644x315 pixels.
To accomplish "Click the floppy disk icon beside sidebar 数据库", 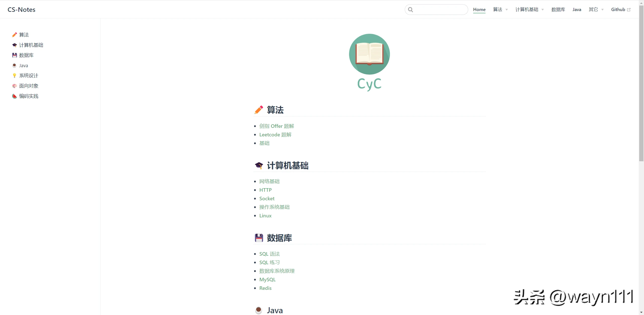I will tap(15, 55).
